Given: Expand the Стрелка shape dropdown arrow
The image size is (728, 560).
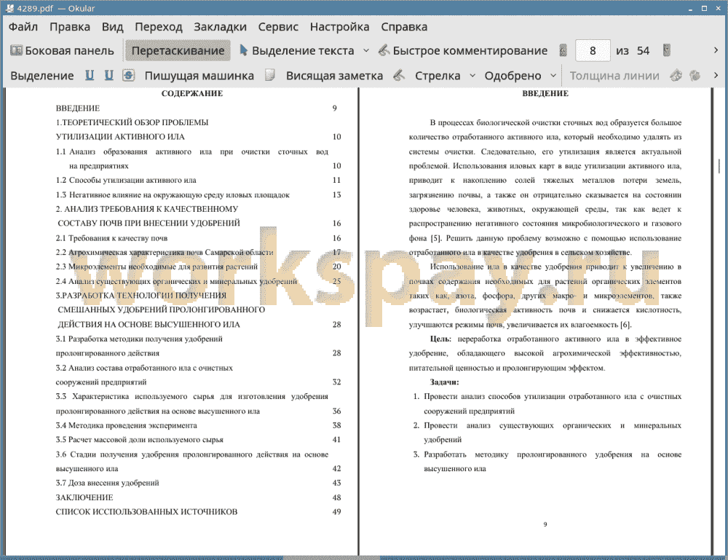Looking at the screenshot, I should pos(472,76).
